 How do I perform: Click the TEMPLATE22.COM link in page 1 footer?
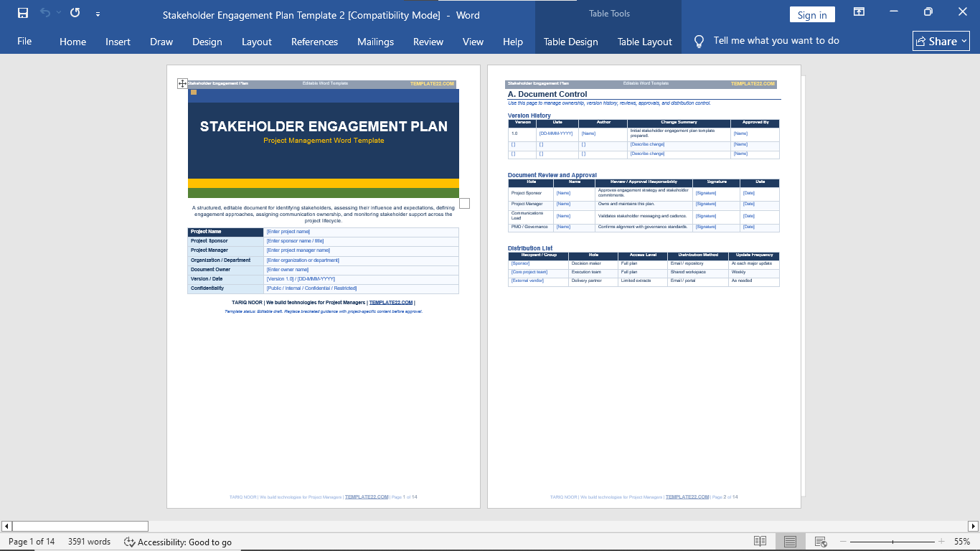click(367, 496)
